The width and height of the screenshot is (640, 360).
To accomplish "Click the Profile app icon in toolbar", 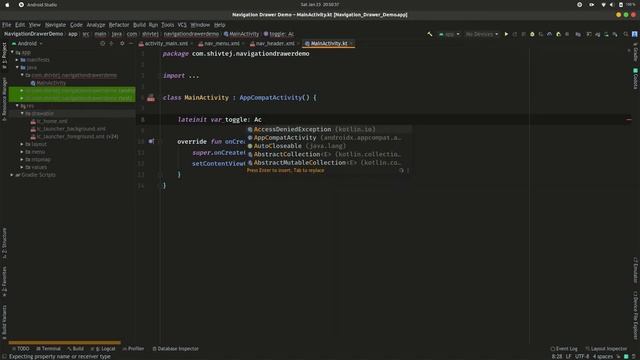I will [x=549, y=34].
